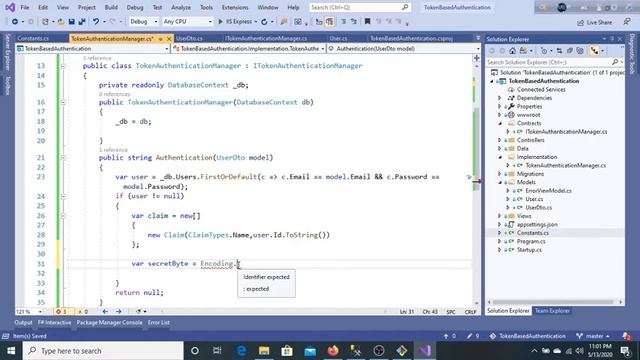Expand the Migrations folder
The height and width of the screenshot is (360, 640).
(x=500, y=174)
